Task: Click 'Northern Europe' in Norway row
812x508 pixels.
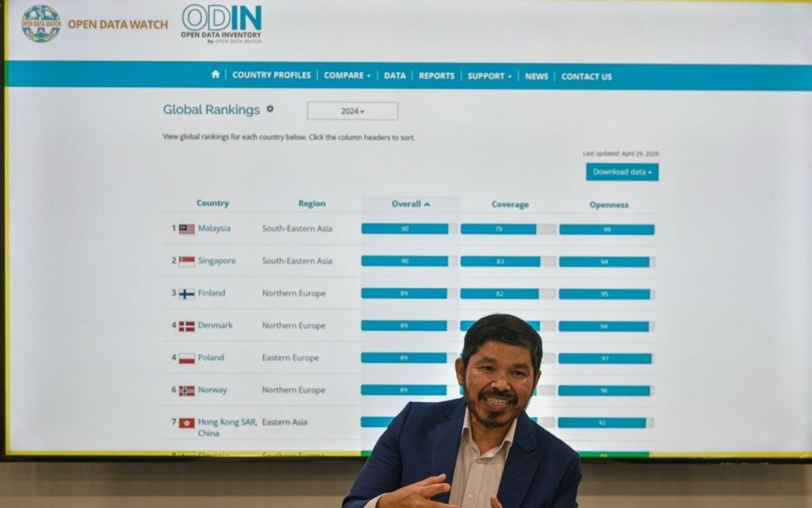Action: [293, 390]
